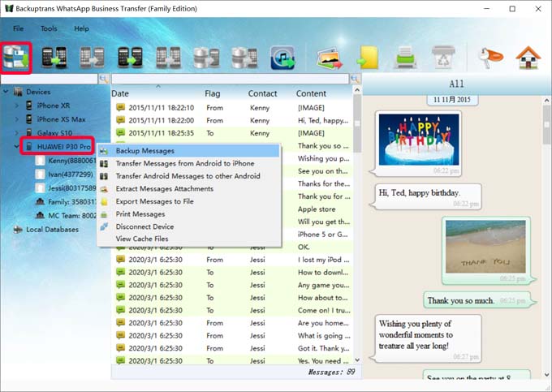
Task: Sort by the Date column header
Action: coord(120,93)
